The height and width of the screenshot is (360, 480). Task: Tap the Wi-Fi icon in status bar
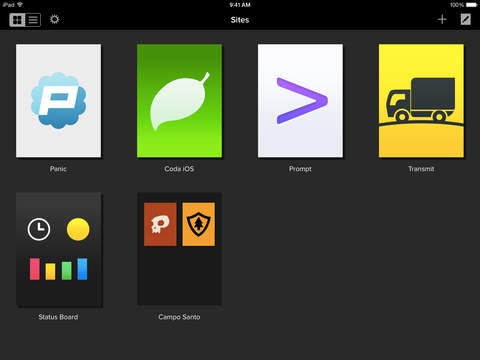click(x=20, y=5)
